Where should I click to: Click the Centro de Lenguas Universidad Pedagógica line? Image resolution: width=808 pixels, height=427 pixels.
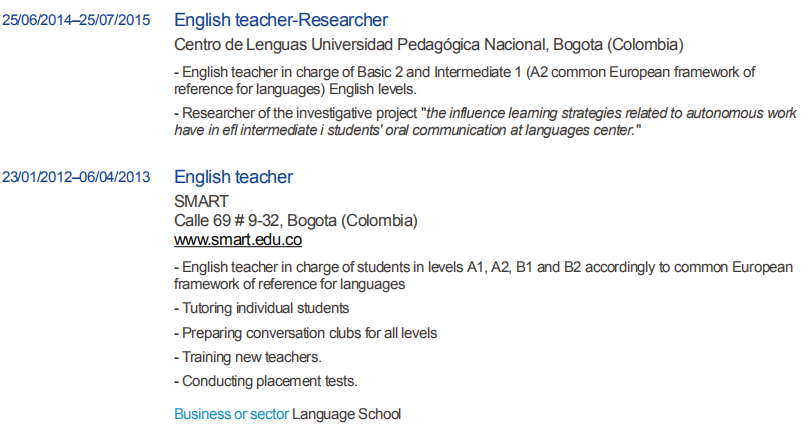(x=429, y=44)
